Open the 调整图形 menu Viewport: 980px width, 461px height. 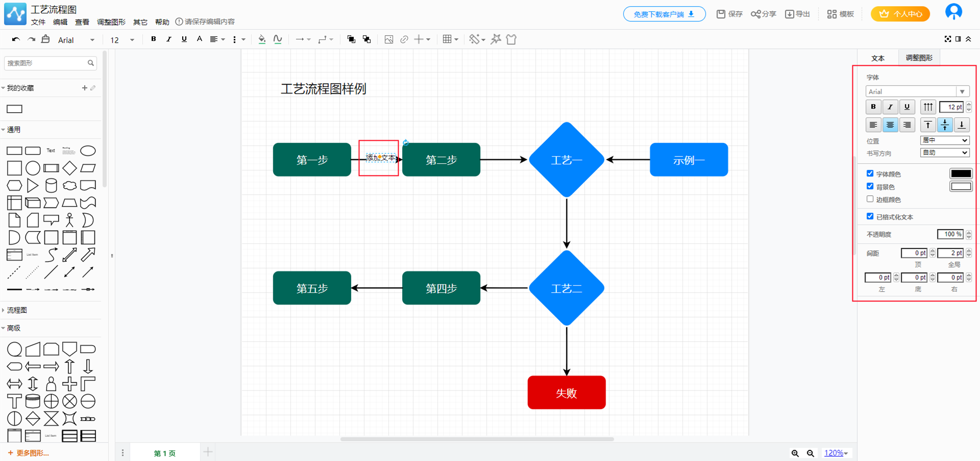(x=111, y=22)
